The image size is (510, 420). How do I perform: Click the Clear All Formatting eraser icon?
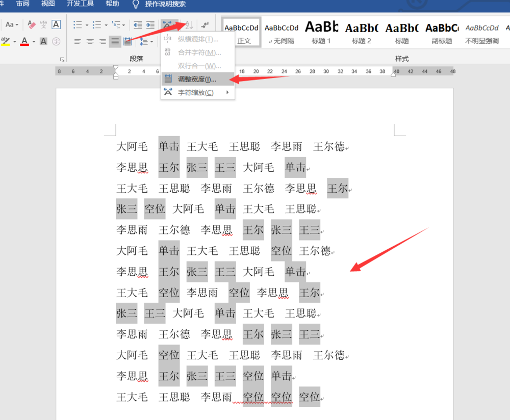coord(31,24)
